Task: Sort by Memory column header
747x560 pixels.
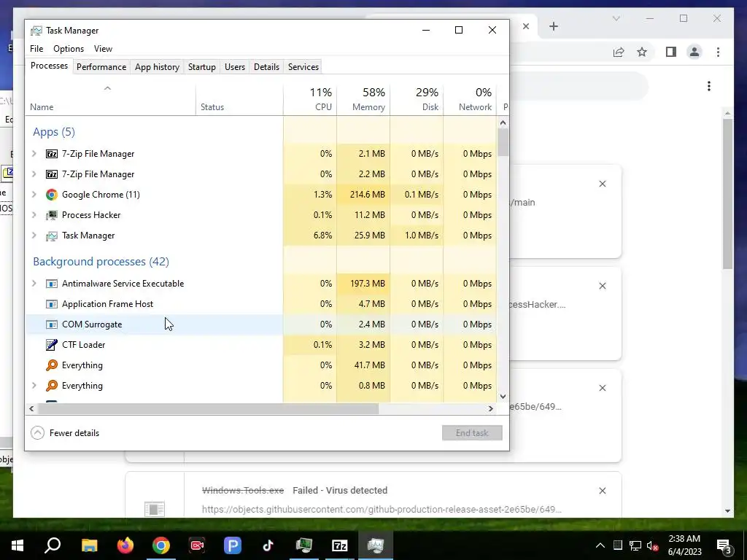Action: point(363,99)
